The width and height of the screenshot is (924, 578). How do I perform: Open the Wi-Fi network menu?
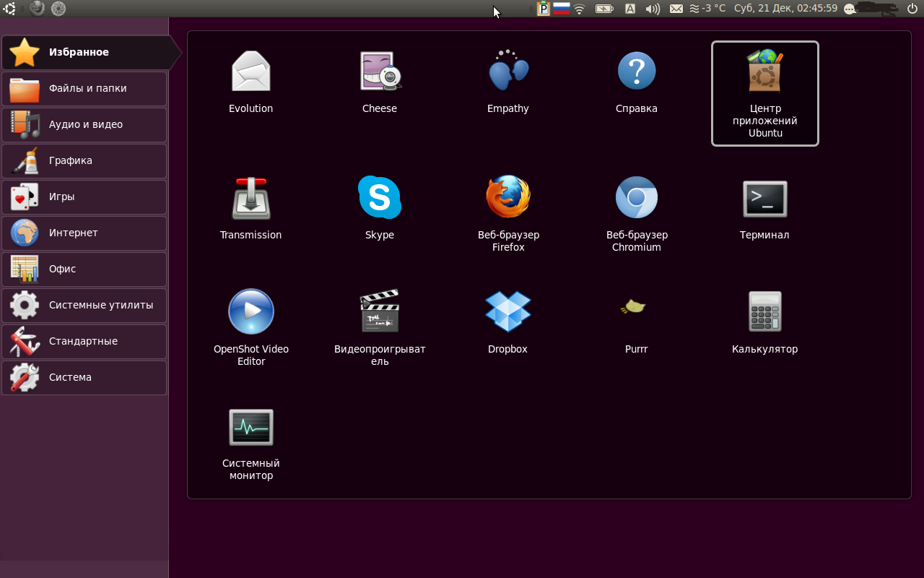579,9
